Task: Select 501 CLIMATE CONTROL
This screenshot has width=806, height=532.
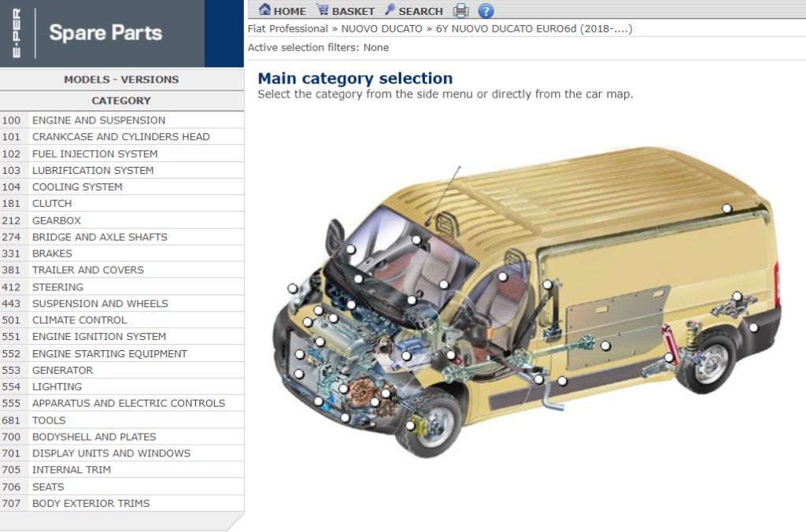Action: pos(122,320)
